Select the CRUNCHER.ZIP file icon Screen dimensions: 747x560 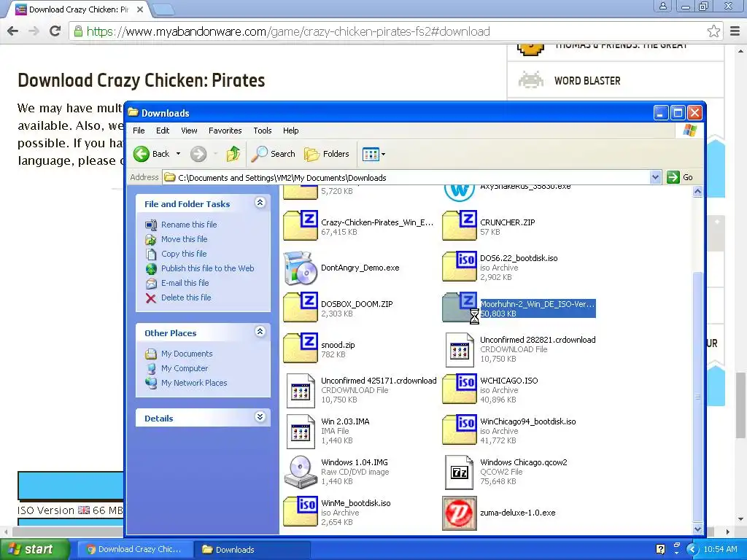tap(460, 225)
